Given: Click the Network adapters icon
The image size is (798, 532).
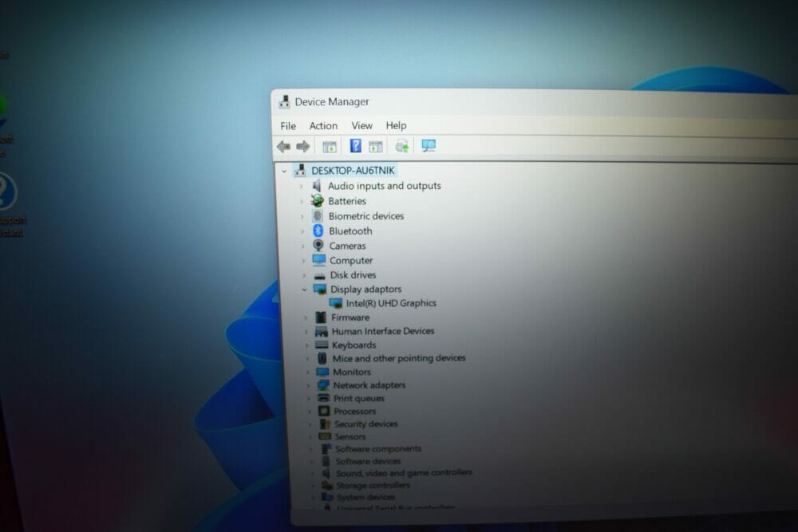Looking at the screenshot, I should 323,385.
